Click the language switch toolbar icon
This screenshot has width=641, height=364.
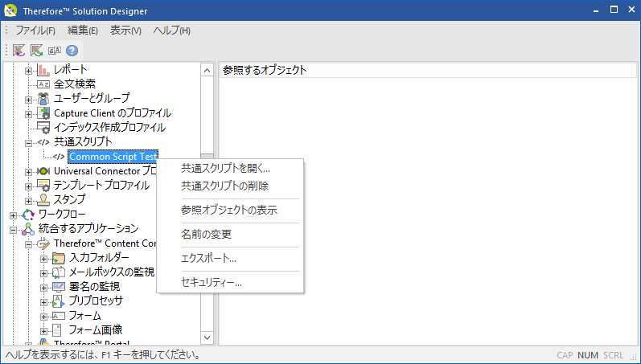pyautogui.click(x=55, y=51)
